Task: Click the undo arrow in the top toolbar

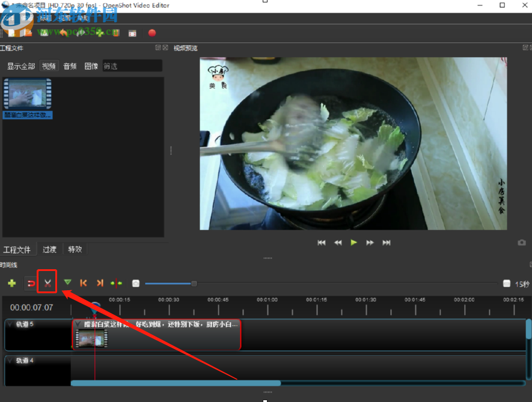Action: click(63, 33)
